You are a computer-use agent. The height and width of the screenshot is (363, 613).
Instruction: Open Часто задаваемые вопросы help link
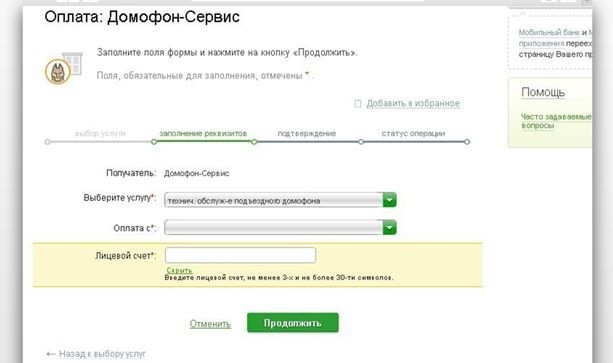(x=556, y=121)
